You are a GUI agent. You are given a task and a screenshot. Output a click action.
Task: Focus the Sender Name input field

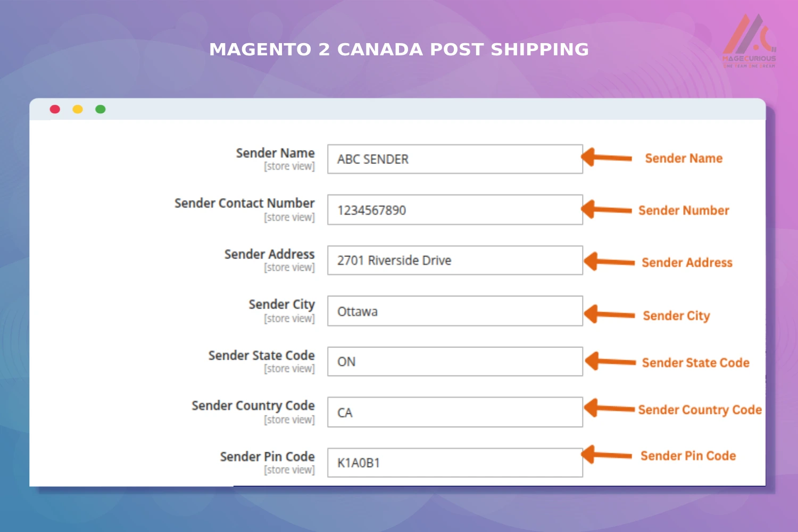click(x=455, y=159)
